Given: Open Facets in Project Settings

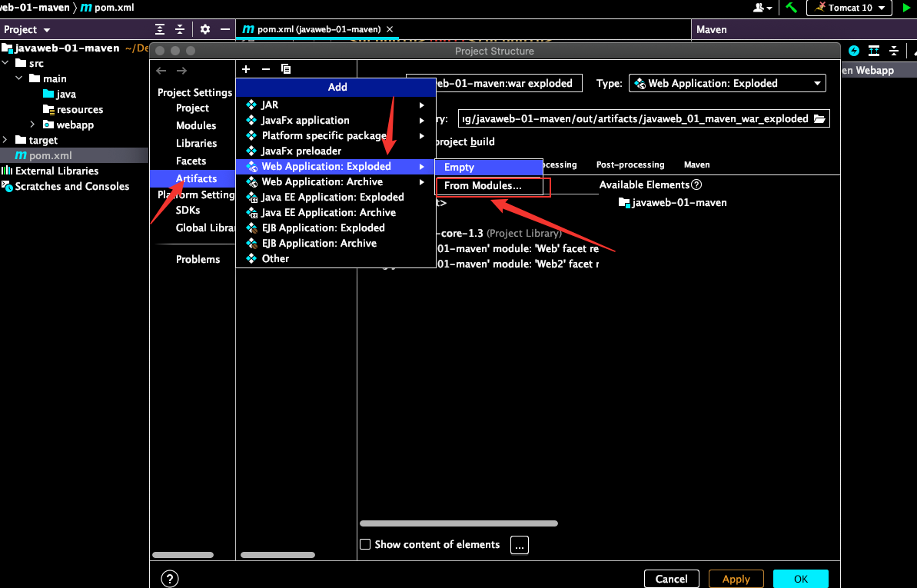Looking at the screenshot, I should coord(191,161).
